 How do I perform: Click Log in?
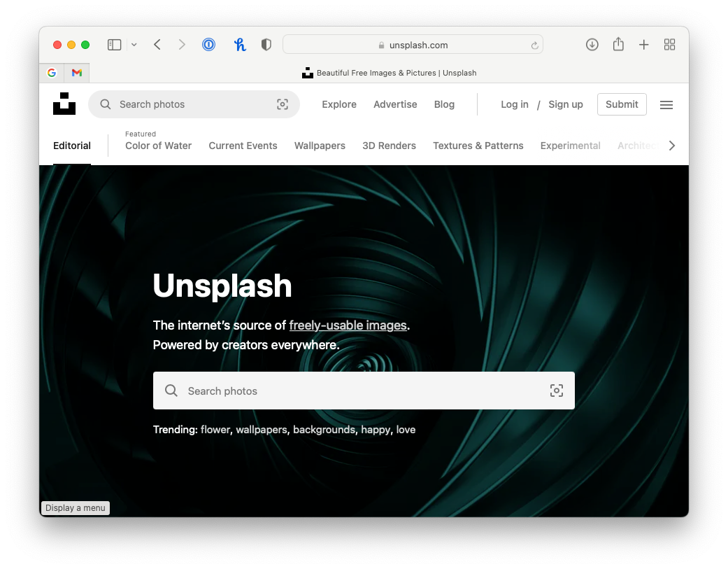click(515, 104)
